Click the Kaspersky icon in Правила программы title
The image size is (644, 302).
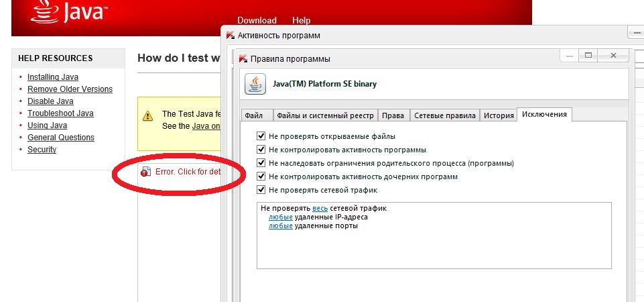(243, 58)
